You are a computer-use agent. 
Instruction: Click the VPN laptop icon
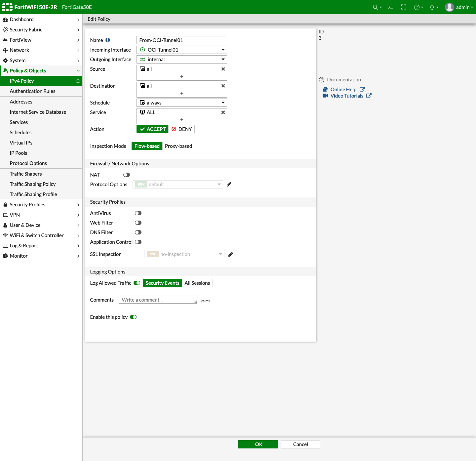pyautogui.click(x=5, y=215)
